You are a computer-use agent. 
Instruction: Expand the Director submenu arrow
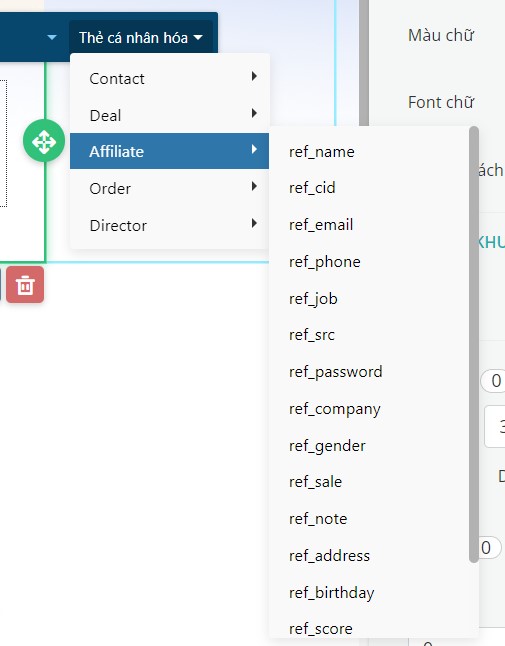coord(254,223)
